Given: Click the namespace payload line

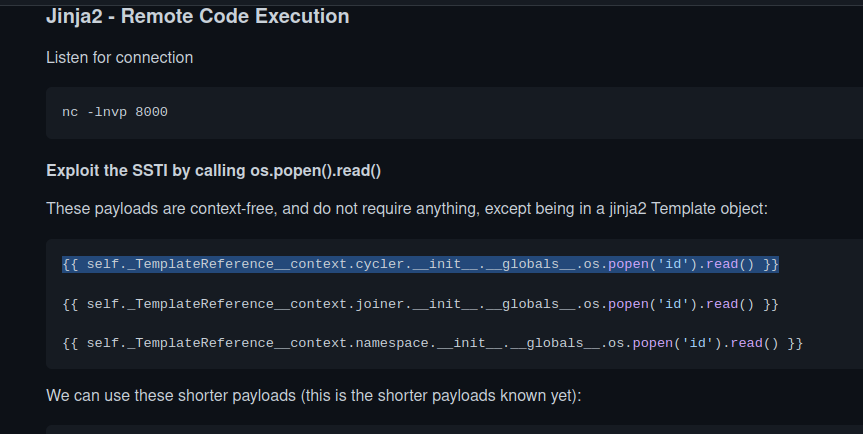Looking at the screenshot, I should click(x=433, y=343).
